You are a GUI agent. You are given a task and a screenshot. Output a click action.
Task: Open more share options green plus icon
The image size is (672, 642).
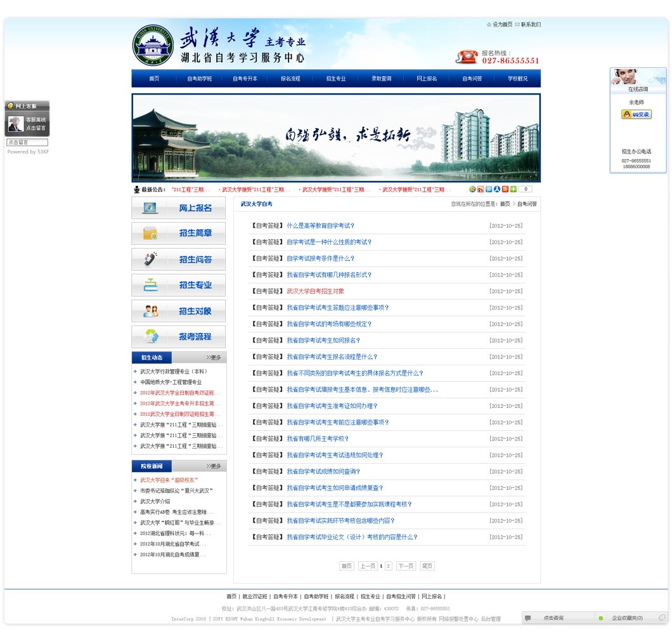click(x=513, y=189)
